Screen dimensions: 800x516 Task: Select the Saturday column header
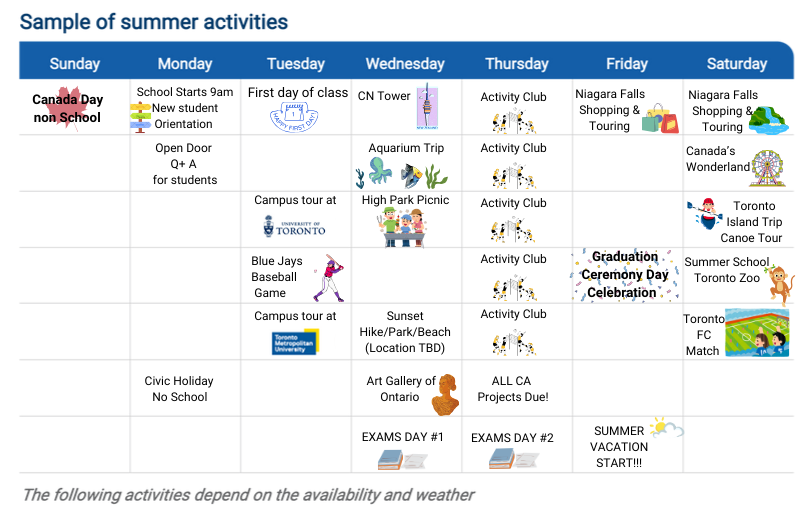click(x=737, y=64)
